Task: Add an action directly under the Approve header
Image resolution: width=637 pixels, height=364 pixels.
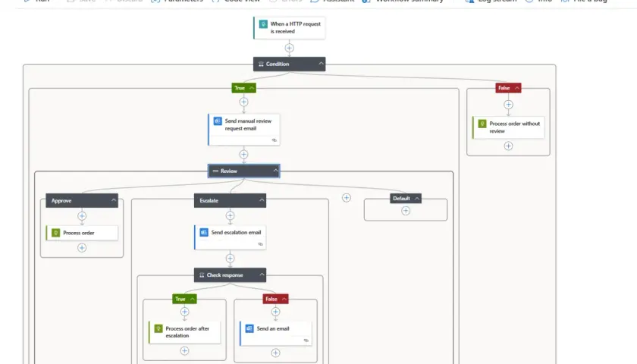Action: (82, 215)
